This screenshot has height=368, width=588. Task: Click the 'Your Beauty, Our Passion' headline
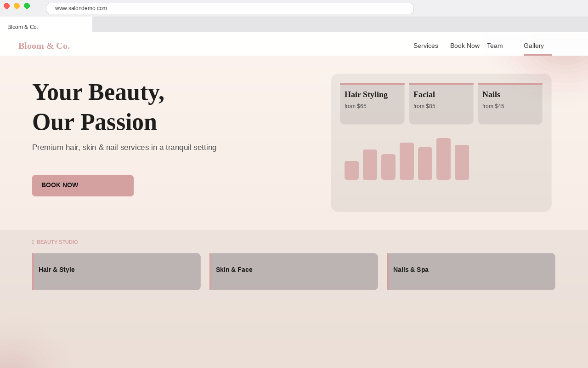click(x=98, y=107)
